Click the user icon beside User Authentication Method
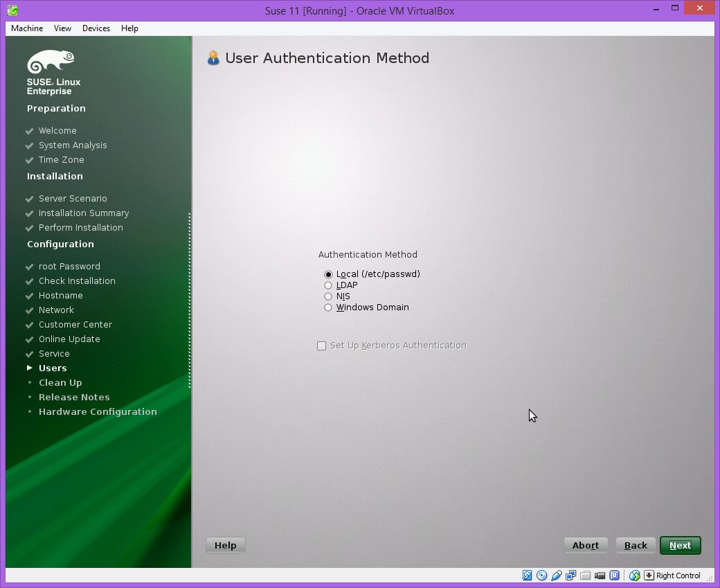This screenshot has height=588, width=720. point(213,58)
